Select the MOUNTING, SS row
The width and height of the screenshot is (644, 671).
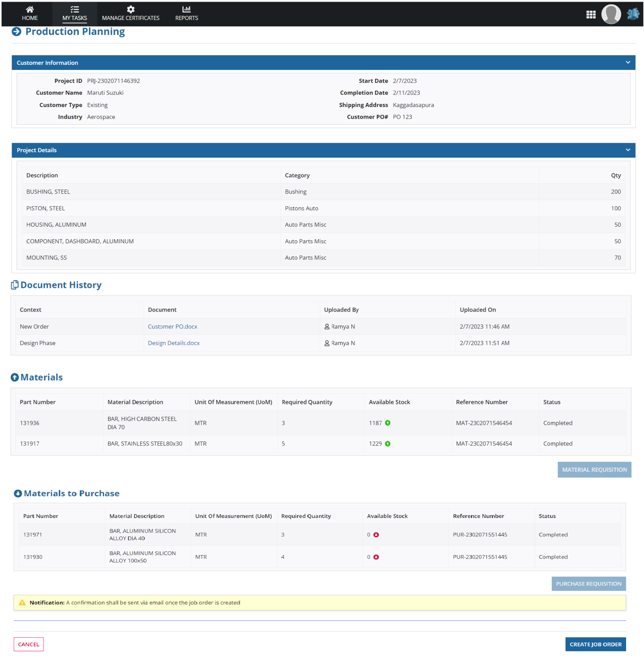(x=323, y=257)
